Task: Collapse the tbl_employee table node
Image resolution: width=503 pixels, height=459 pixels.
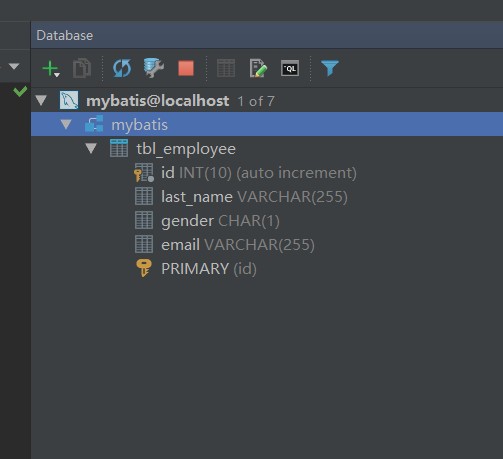Action: click(x=91, y=148)
